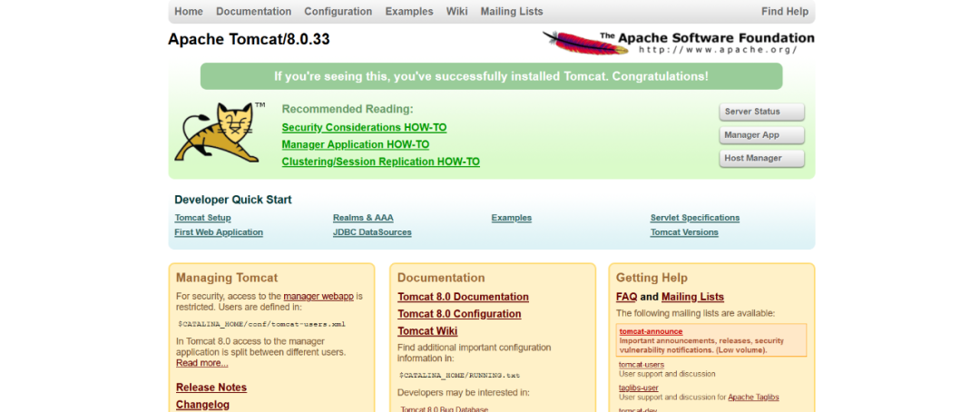
Task: Open the Manager App button
Action: coord(762,135)
